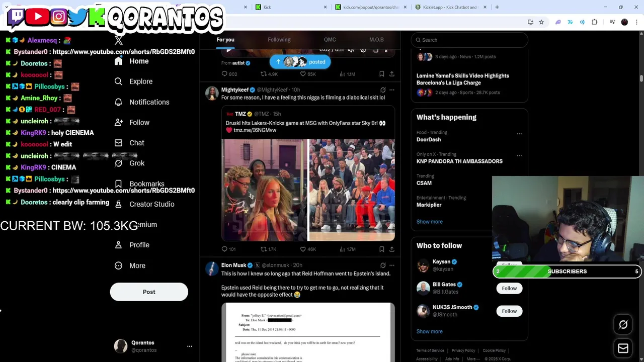
Task: Open Creator Studio from the sidebar
Action: click(144, 204)
